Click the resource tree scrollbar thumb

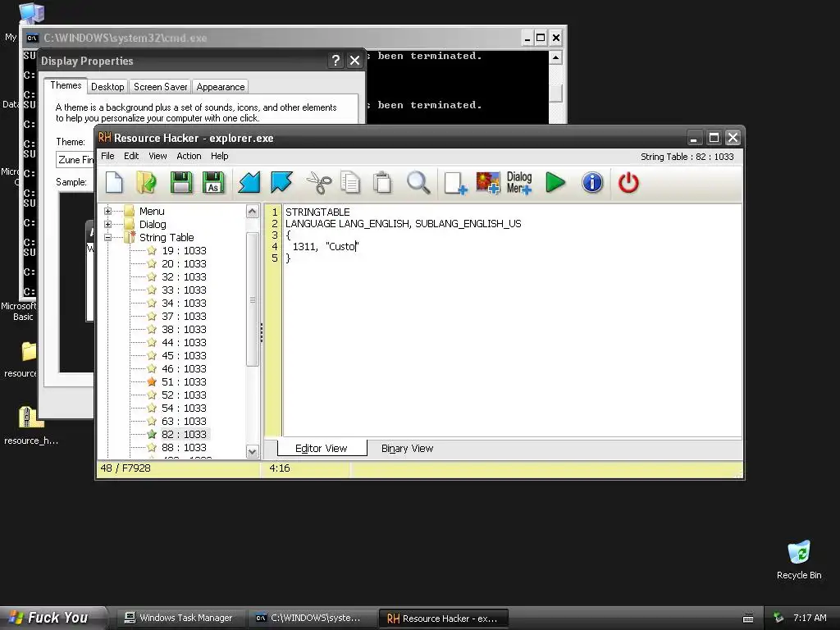coord(253,299)
